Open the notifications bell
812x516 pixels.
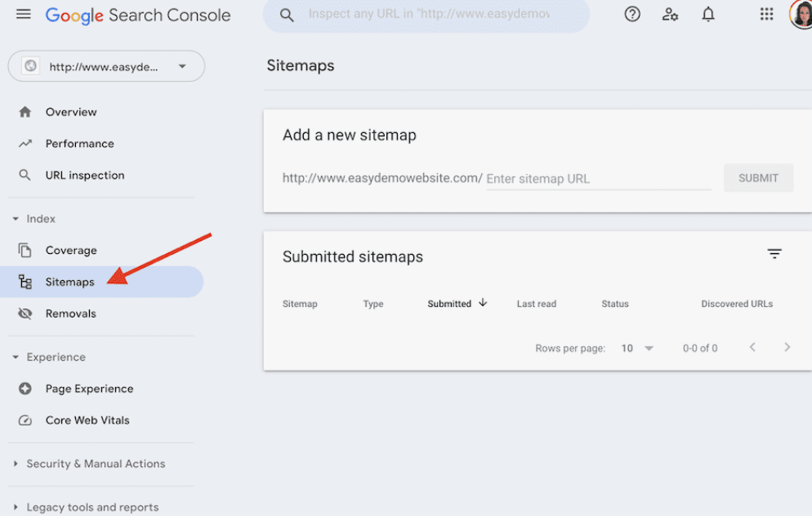[708, 15]
